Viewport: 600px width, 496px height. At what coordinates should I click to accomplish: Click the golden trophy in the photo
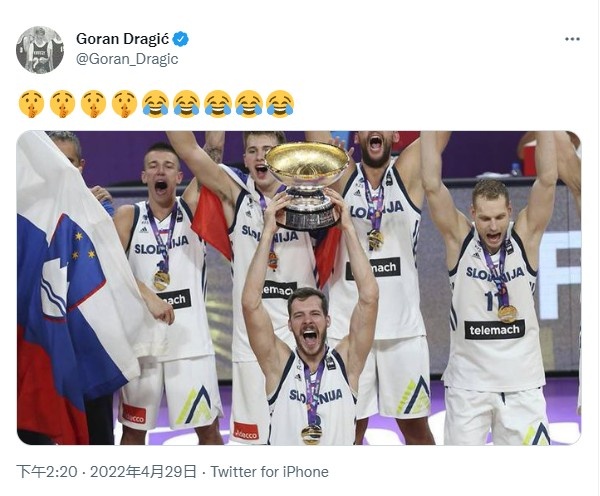[x=307, y=186]
